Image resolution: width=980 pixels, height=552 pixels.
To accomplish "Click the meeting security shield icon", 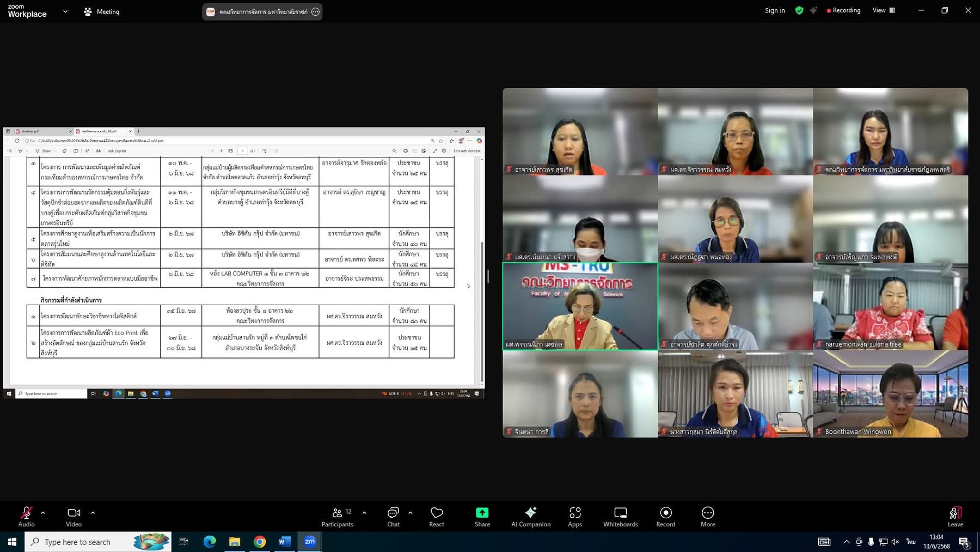I will click(x=799, y=10).
